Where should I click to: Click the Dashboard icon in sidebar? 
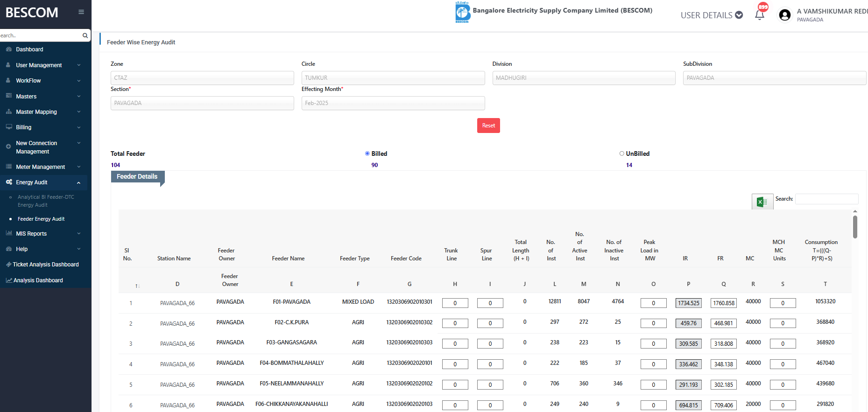[9, 49]
